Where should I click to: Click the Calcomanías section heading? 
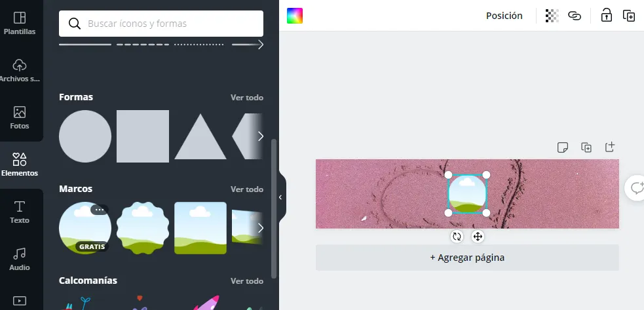click(88, 281)
